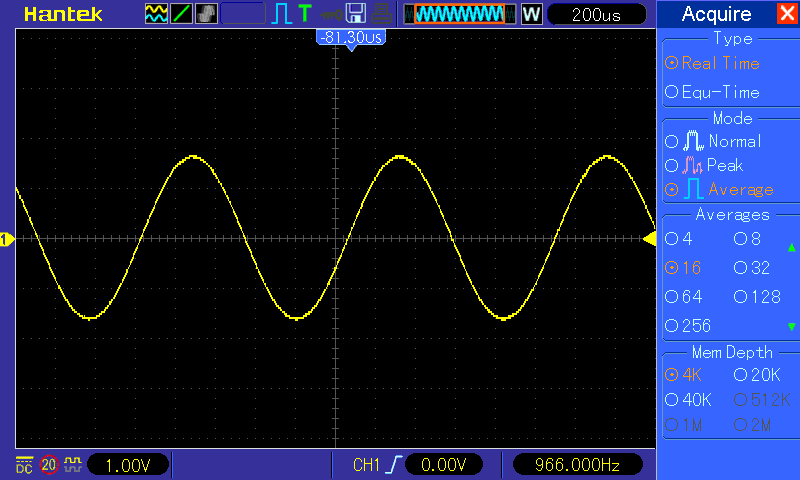
Task: Select the Equ-Time acquisition type
Action: coord(713,92)
